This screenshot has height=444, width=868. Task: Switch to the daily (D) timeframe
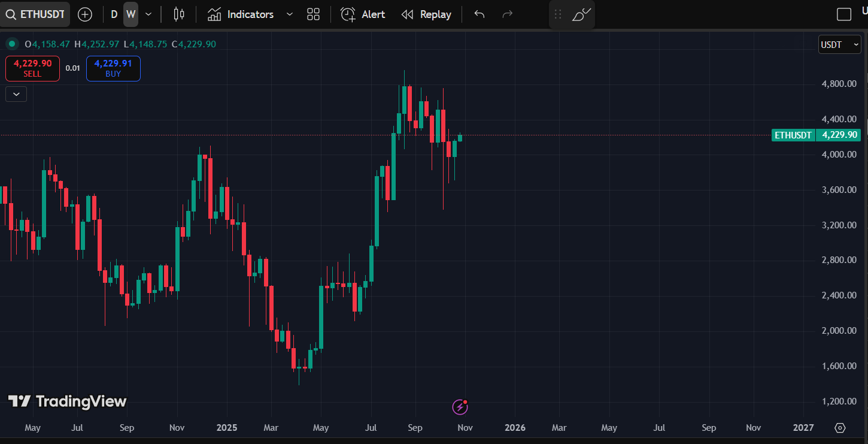114,14
